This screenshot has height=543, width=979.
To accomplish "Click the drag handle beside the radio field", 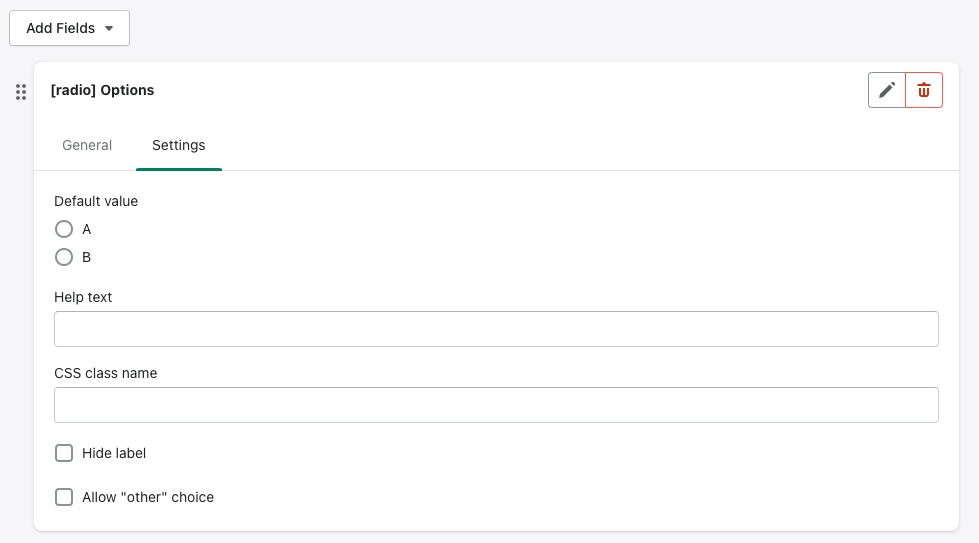I will [x=21, y=92].
